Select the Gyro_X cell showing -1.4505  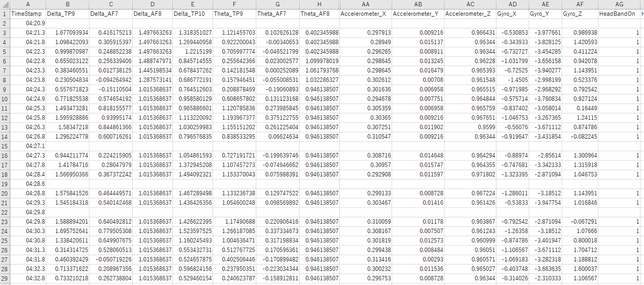point(512,80)
